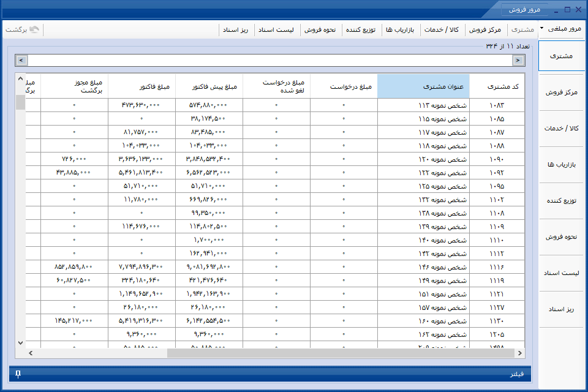Switch to مرکز فروش toolbar tab
Viewport: 588px width, 392px height.
point(485,29)
